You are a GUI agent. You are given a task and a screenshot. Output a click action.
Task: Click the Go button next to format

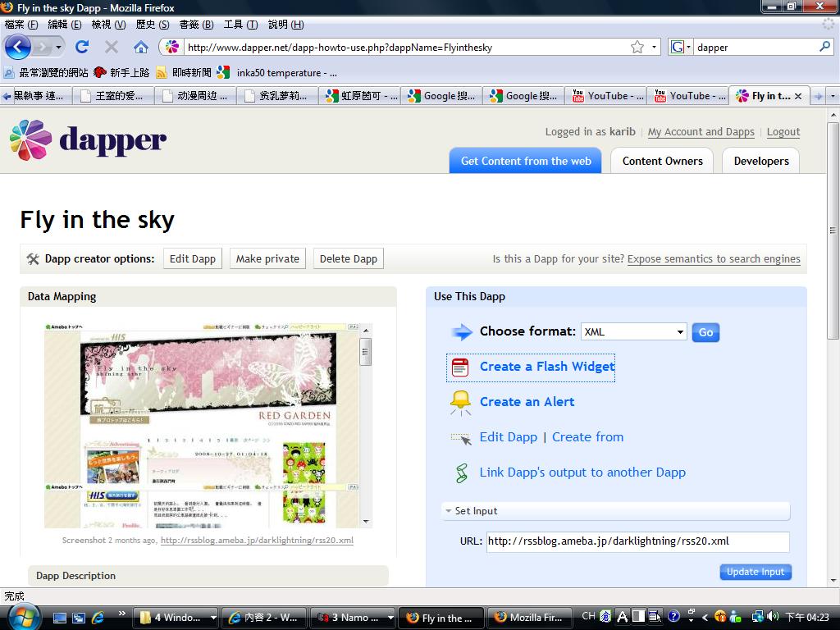coord(705,332)
